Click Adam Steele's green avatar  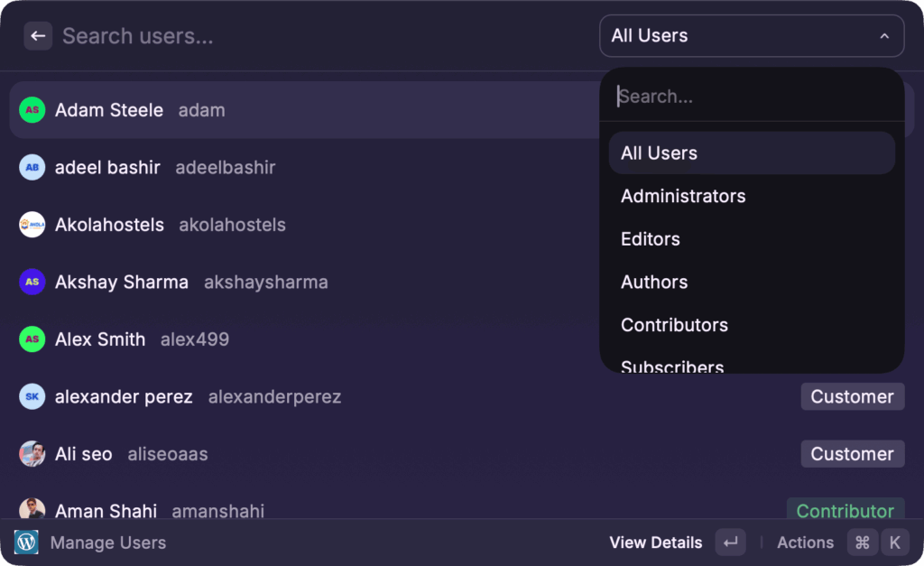pos(32,110)
